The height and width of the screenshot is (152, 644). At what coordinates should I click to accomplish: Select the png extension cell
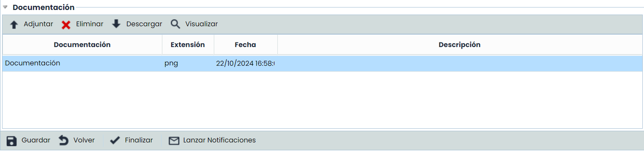[188, 63]
